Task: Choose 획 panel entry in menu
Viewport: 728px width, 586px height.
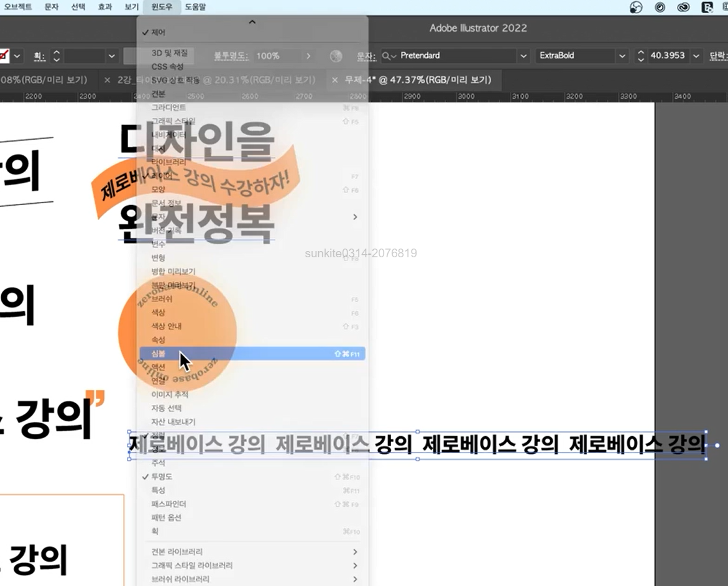Action: point(252,531)
